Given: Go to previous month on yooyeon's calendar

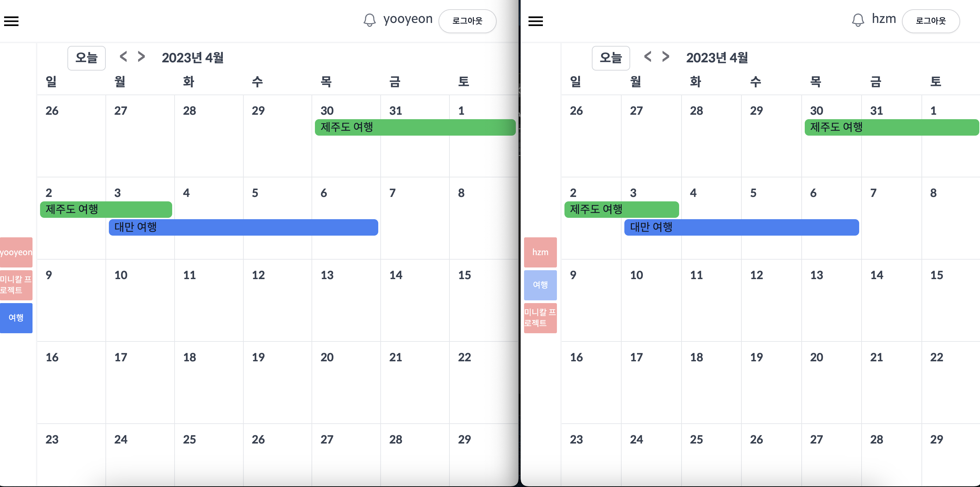Looking at the screenshot, I should pyautogui.click(x=123, y=57).
